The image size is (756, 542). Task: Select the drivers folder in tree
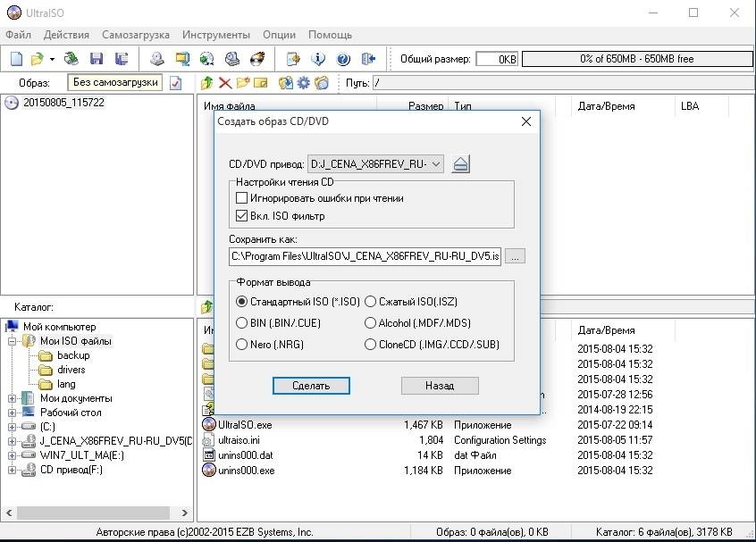[71, 370]
